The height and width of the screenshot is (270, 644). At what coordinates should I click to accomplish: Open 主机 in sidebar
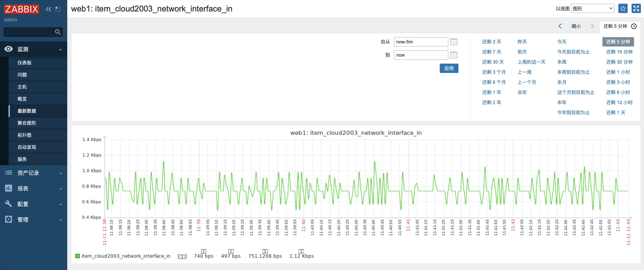38,87
